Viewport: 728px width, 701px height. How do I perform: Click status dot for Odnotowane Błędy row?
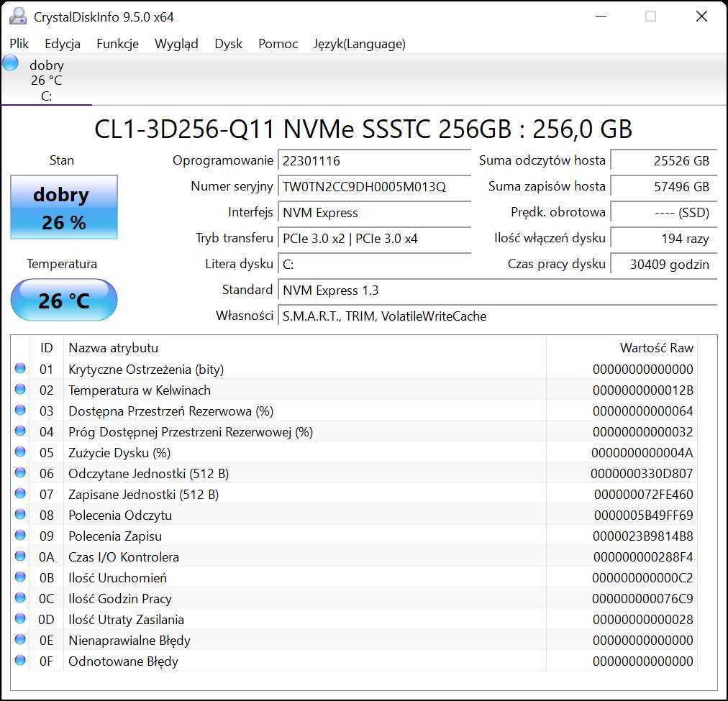coord(20,661)
